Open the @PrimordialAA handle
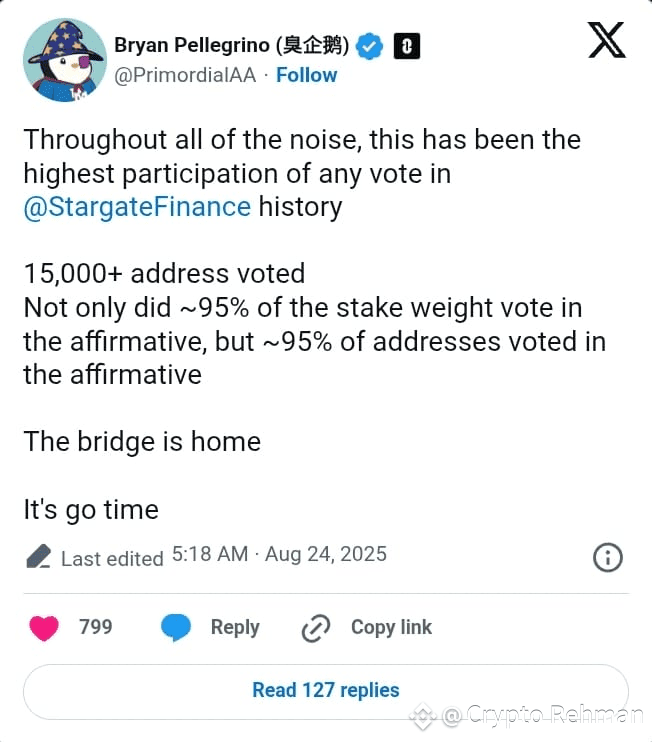 point(187,75)
